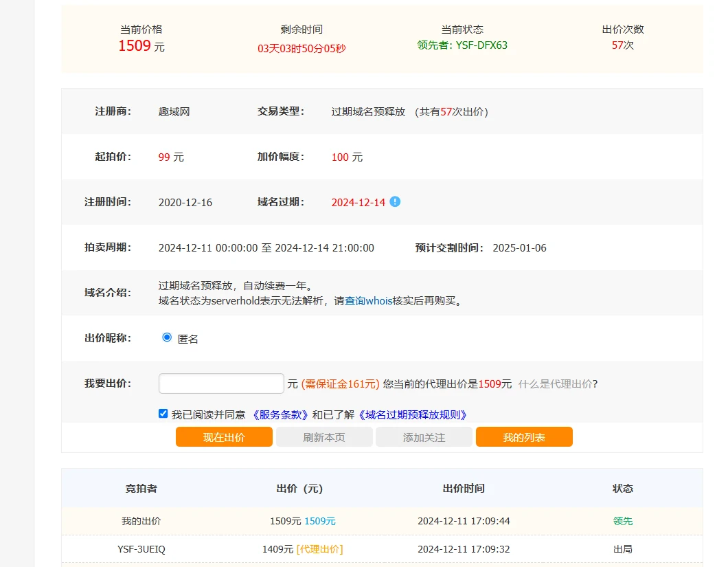The height and width of the screenshot is (567, 728).
Task: Toggle the 我已阅读并同意 agreement checkbox
Action: [163, 414]
